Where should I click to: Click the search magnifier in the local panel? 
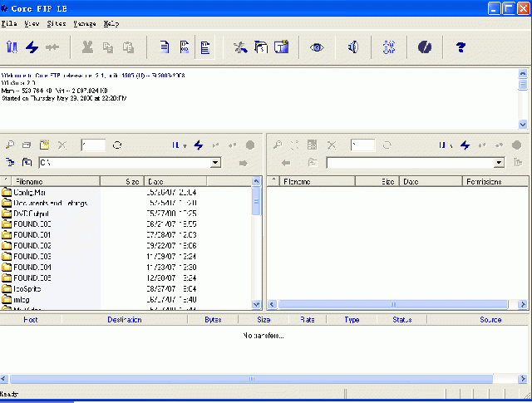[x=10, y=145]
